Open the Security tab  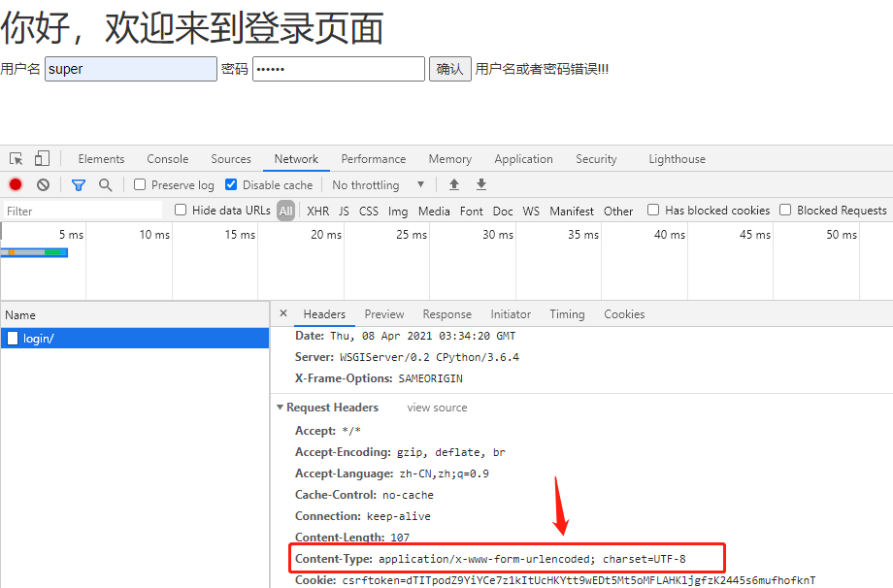[x=596, y=159]
